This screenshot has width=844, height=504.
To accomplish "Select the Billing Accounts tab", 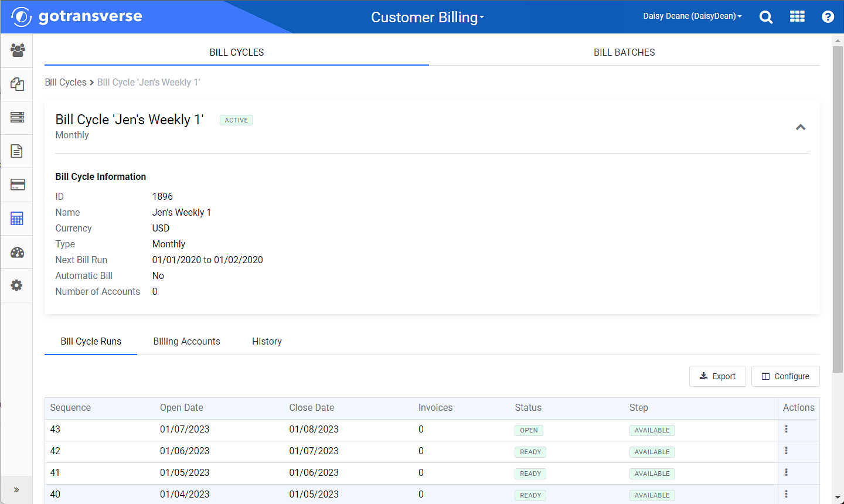I will pyautogui.click(x=187, y=342).
